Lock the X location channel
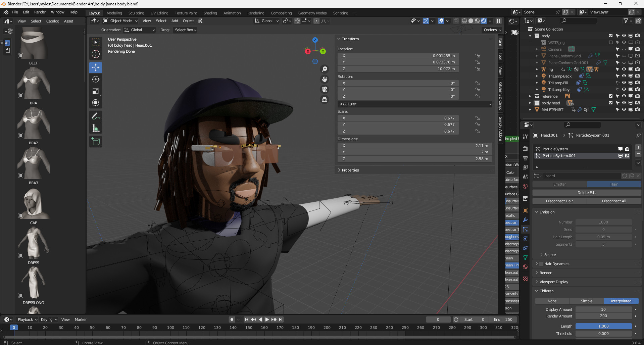 click(478, 56)
